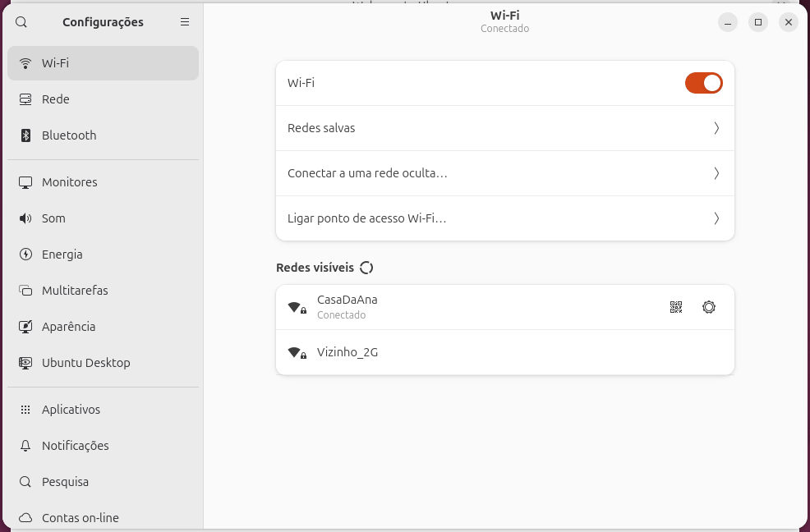The image size is (810, 532).
Task: Click Conectar a uma rede oculta… row
Action: pos(504,173)
